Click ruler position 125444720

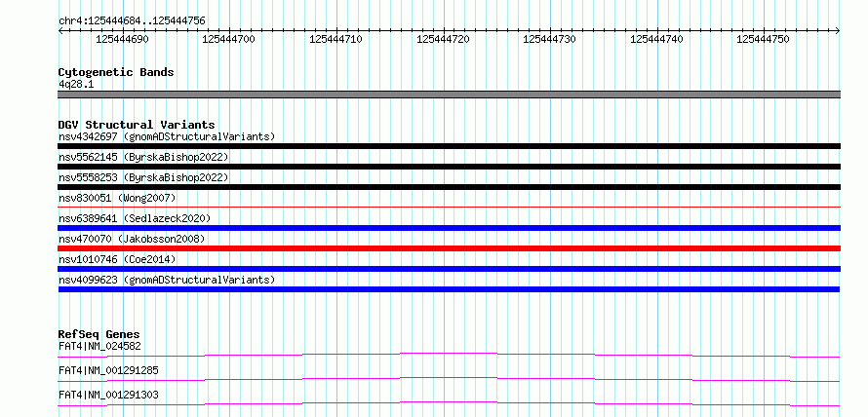click(x=443, y=39)
